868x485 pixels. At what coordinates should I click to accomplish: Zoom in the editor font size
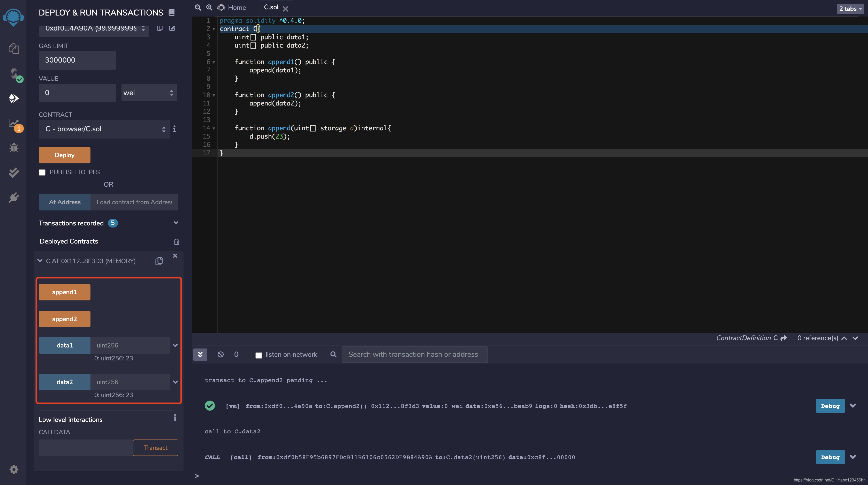point(209,7)
